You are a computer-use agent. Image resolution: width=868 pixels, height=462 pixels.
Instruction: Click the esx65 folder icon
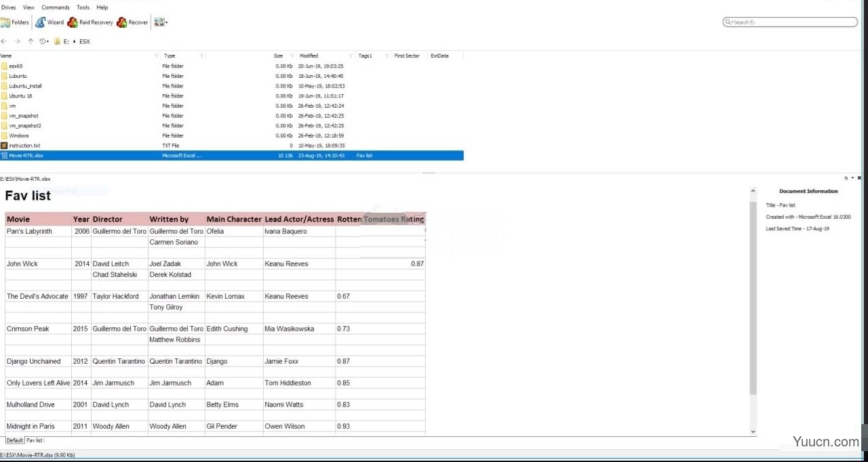[4, 66]
